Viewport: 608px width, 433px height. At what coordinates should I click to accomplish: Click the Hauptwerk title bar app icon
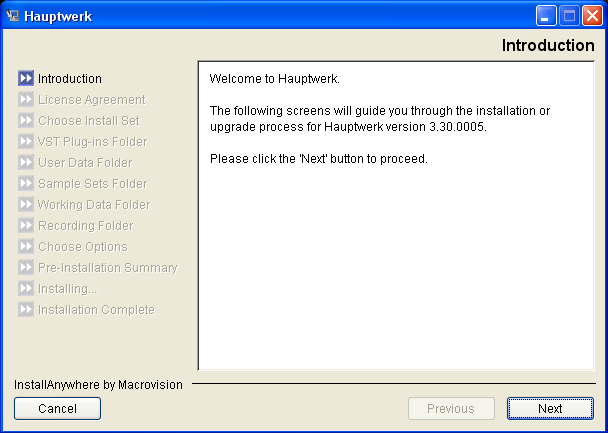click(12, 16)
